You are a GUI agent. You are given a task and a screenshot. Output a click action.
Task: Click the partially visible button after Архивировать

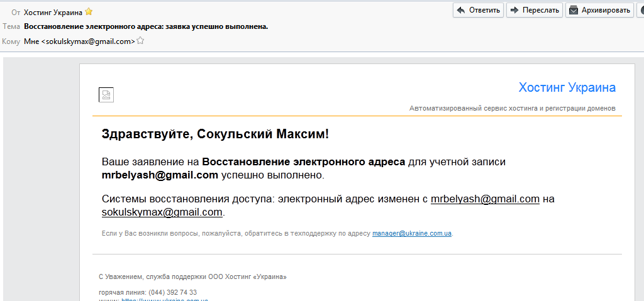[640, 10]
